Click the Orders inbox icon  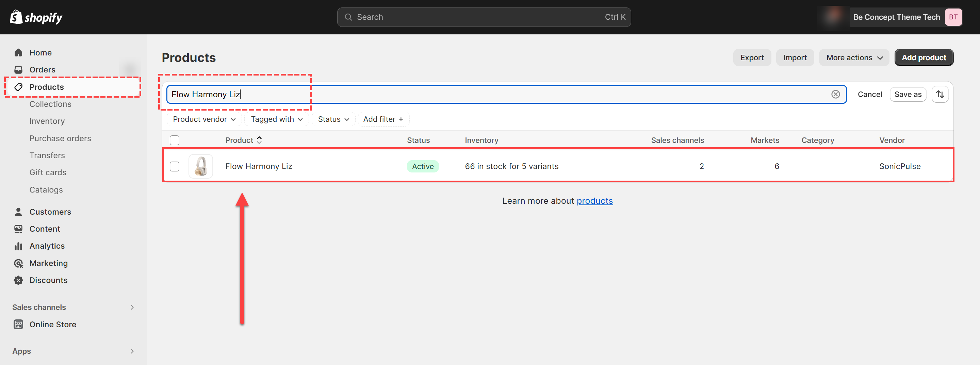pos(18,70)
